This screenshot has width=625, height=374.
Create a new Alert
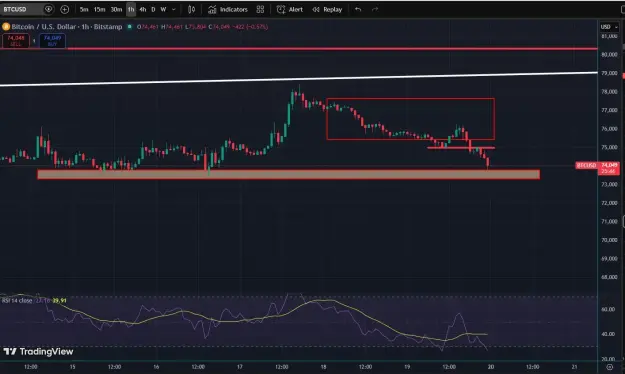click(x=290, y=9)
